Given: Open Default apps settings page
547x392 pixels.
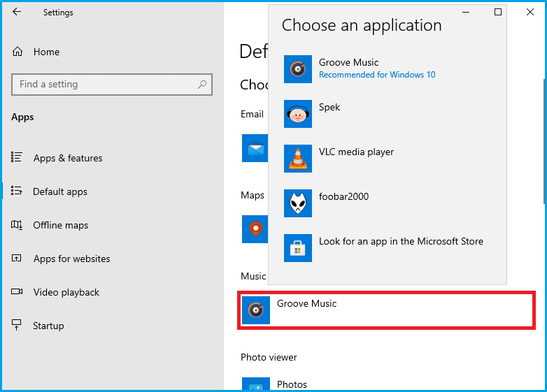Looking at the screenshot, I should [60, 191].
